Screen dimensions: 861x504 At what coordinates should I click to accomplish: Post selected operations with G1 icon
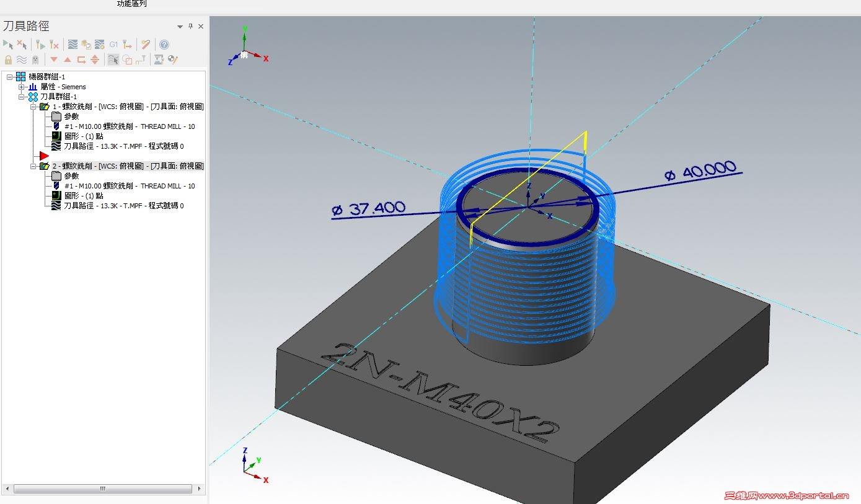click(113, 45)
